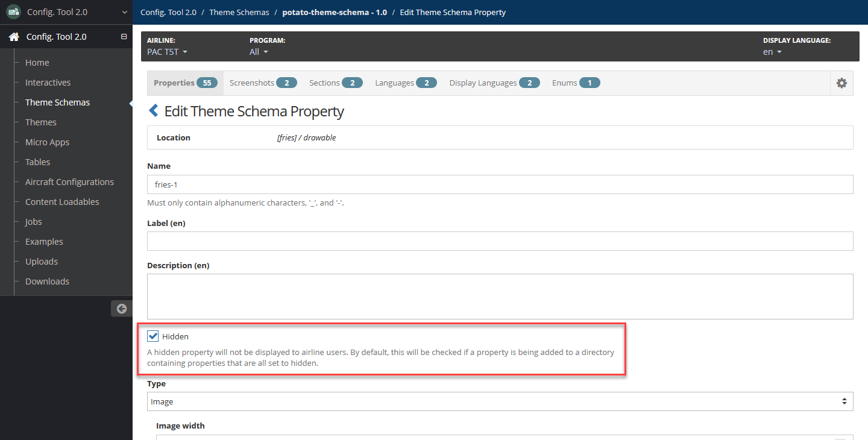Open Themes in the sidebar
Image resolution: width=868 pixels, height=440 pixels.
pos(41,122)
